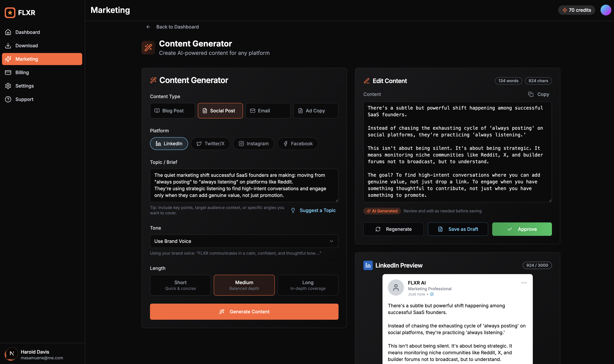The image size is (614, 364).
Task: Click inside the Topic / Brief textarea
Action: point(244,185)
